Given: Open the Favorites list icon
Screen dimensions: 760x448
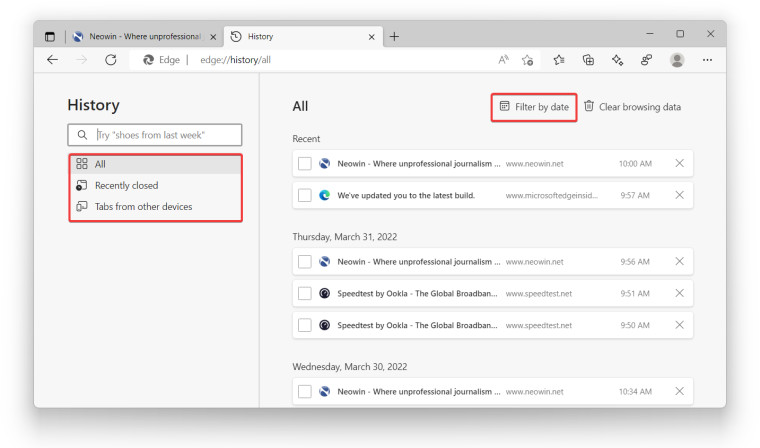Looking at the screenshot, I should click(559, 60).
